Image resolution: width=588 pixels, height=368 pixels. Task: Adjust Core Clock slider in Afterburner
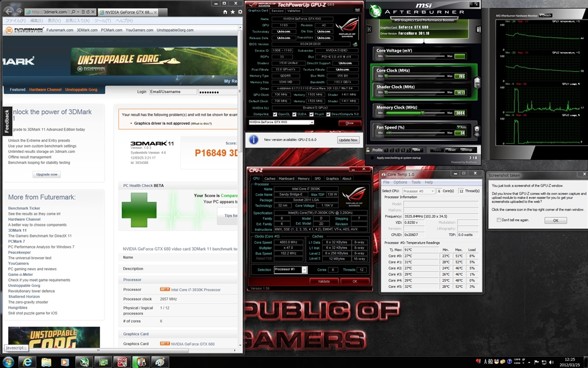[x=415, y=76]
